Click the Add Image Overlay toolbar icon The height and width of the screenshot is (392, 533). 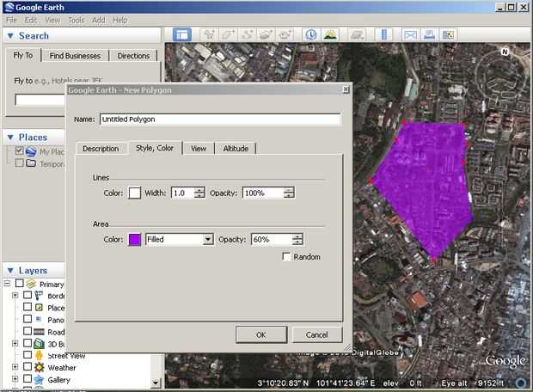266,34
